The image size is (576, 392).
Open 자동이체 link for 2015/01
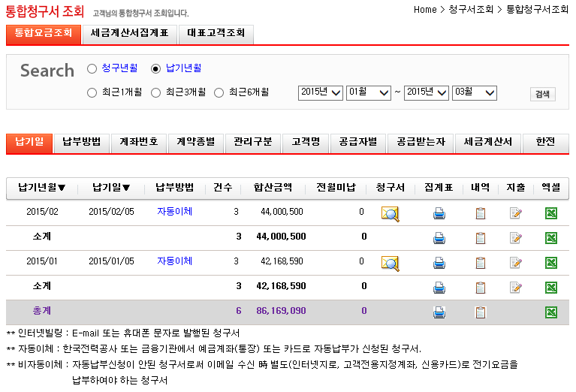click(x=174, y=261)
